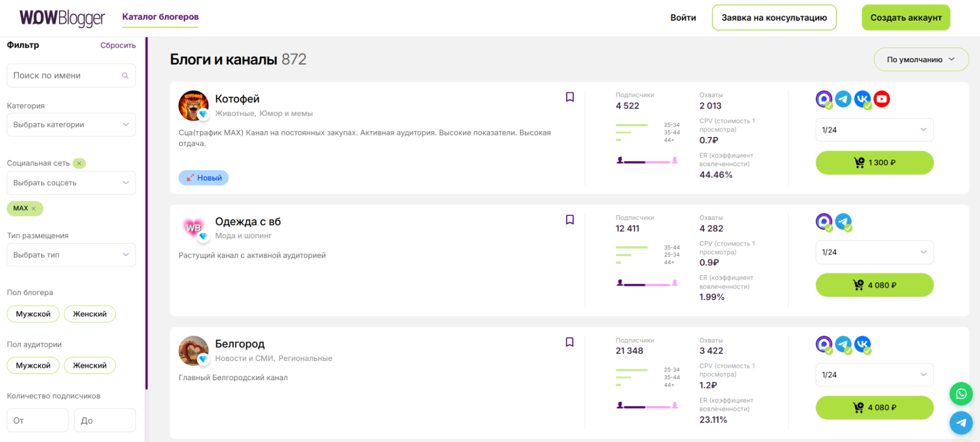
Task: Add Котофей to cart for 1 300 ₽
Action: pyautogui.click(x=874, y=163)
